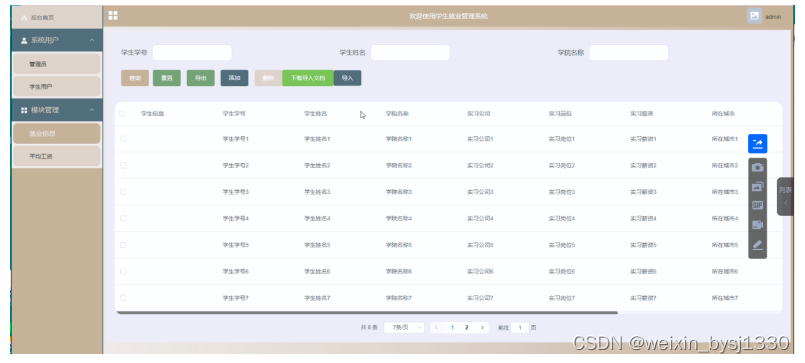Click the cell 学生姓名3
This screenshot has width=805, height=363.
pyautogui.click(x=317, y=192)
